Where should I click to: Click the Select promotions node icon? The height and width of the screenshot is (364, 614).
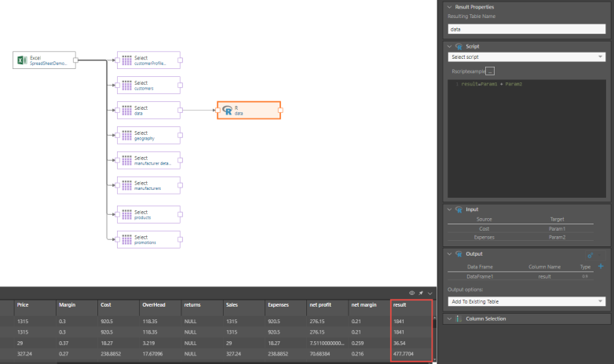coord(126,239)
